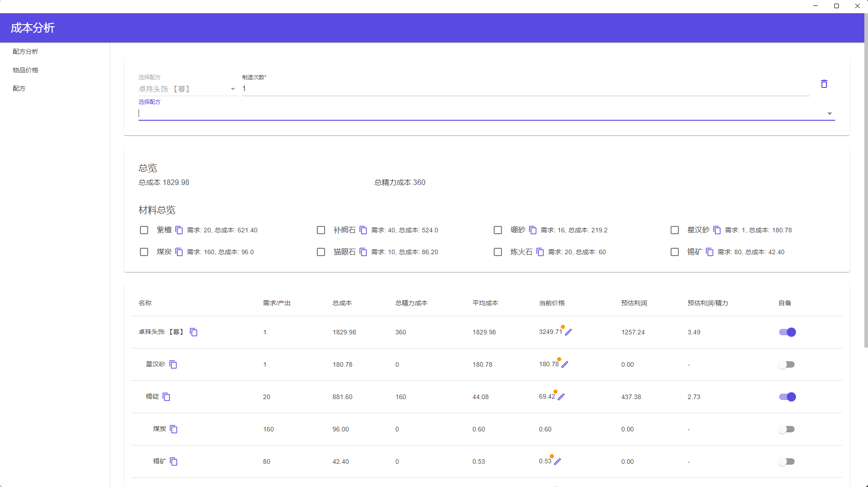The width and height of the screenshot is (868, 487).
Task: Click the 平均成本 column header
Action: (485, 303)
